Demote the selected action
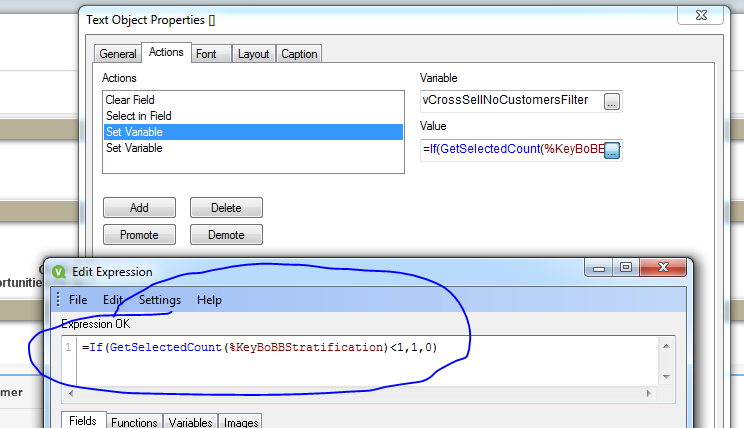The height and width of the screenshot is (428, 744). (226, 235)
